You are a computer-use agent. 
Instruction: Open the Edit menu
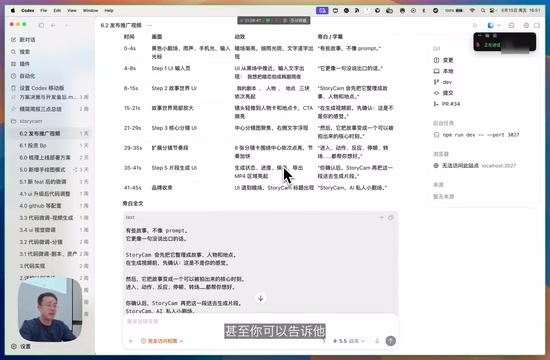pyautogui.click(x=57, y=11)
